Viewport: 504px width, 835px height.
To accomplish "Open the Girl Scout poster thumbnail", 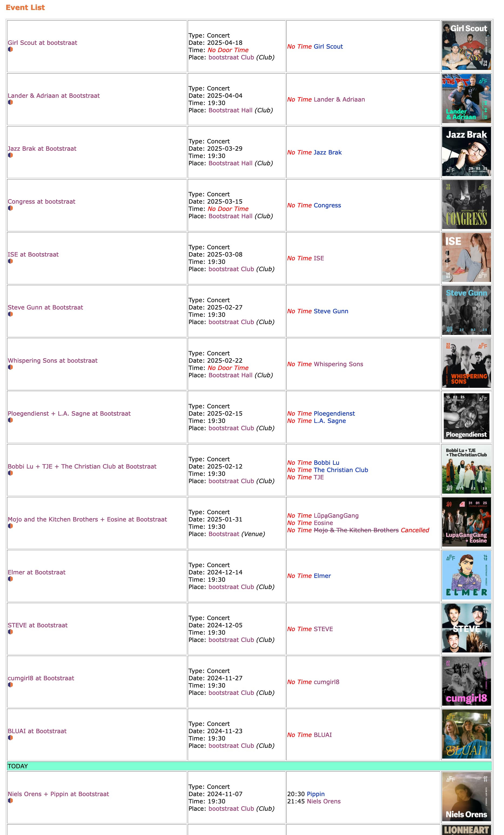I will (x=466, y=46).
